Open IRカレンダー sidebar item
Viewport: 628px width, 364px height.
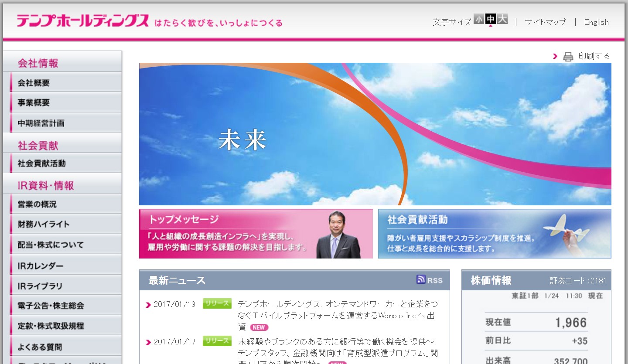pos(65,265)
